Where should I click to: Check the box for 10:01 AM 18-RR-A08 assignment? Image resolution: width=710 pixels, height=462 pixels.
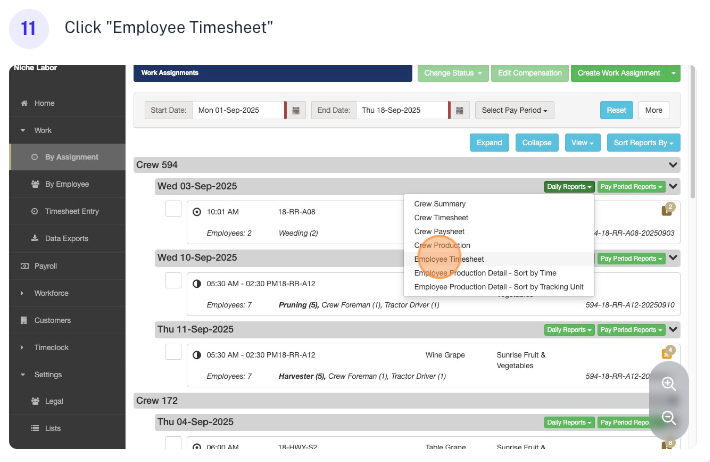click(173, 209)
